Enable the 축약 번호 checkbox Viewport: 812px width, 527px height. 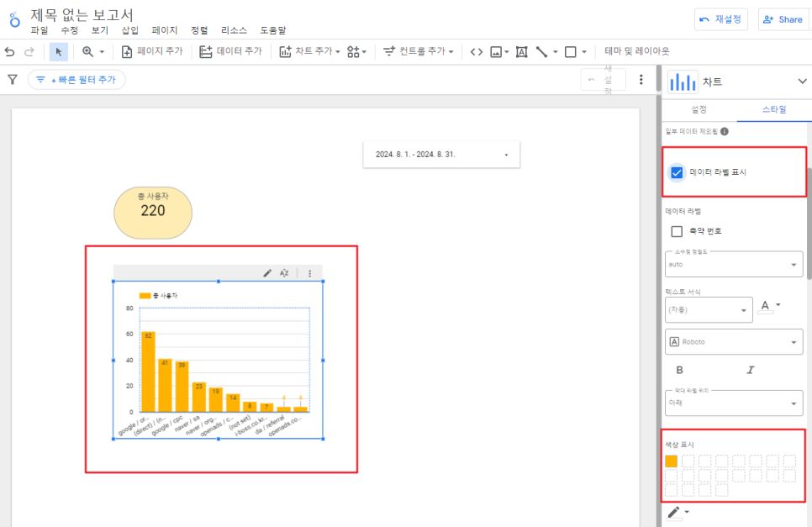(x=677, y=231)
